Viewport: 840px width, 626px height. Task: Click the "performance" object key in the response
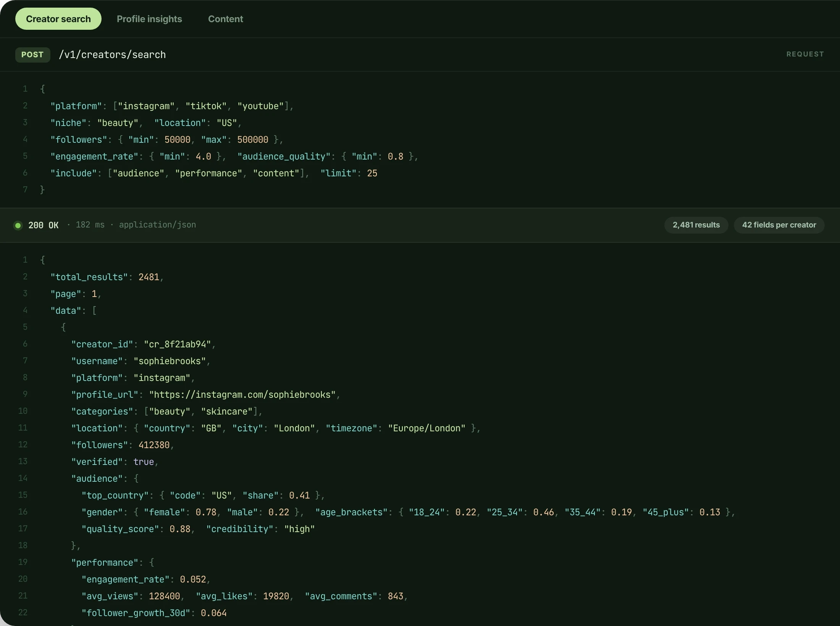pyautogui.click(x=105, y=563)
